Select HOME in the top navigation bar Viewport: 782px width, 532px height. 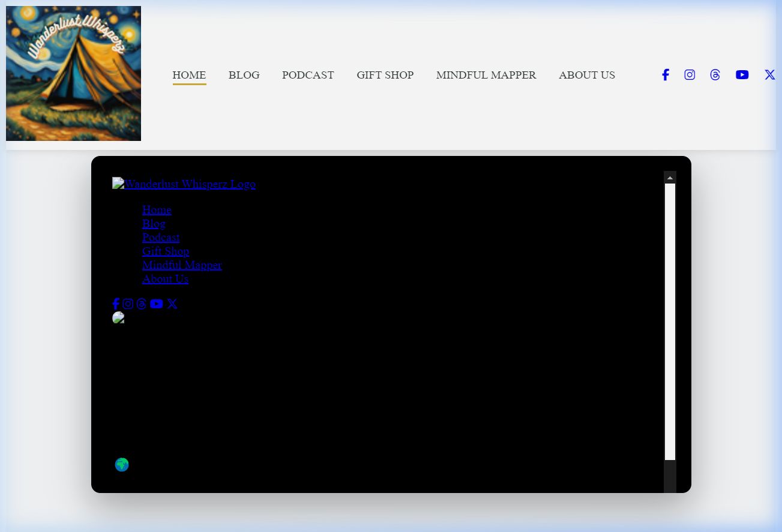coord(189,75)
